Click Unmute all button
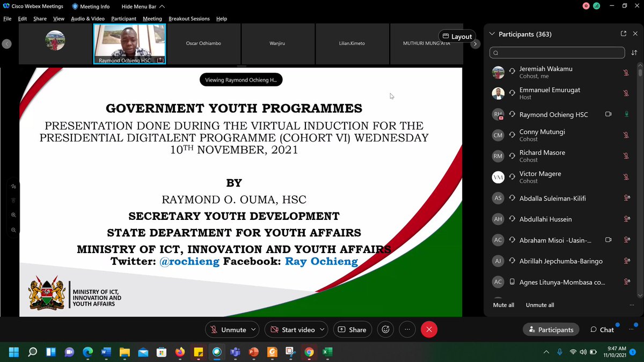This screenshot has height=362, width=644. tap(540, 305)
